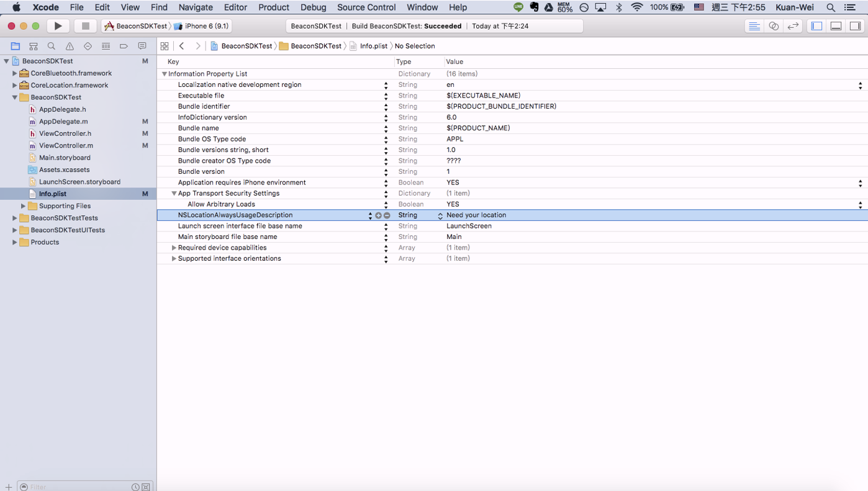Screen dimensions: 868x491
Task: Open the Source Control menu
Action: click(366, 7)
